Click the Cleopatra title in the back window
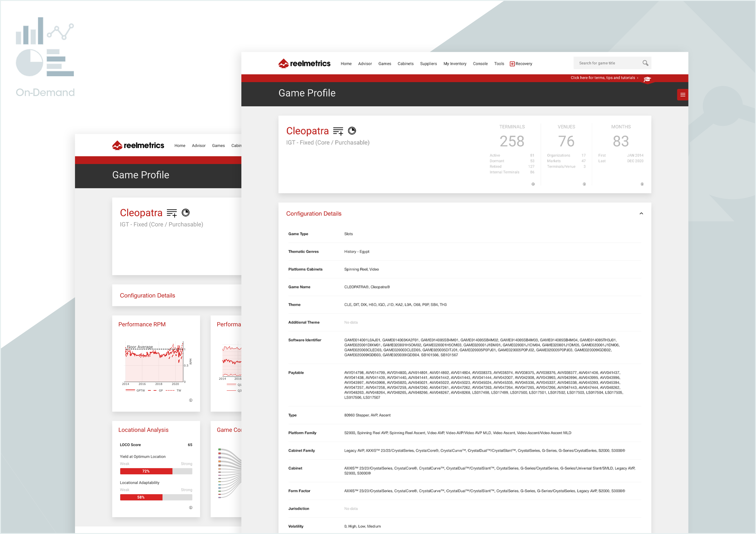756x534 pixels. point(141,213)
